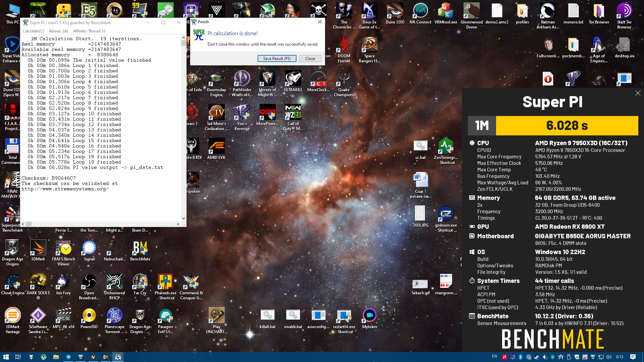Open 3DMark desktop shortcut
Image resolution: width=644 pixels, height=362 pixels.
[x=38, y=251]
